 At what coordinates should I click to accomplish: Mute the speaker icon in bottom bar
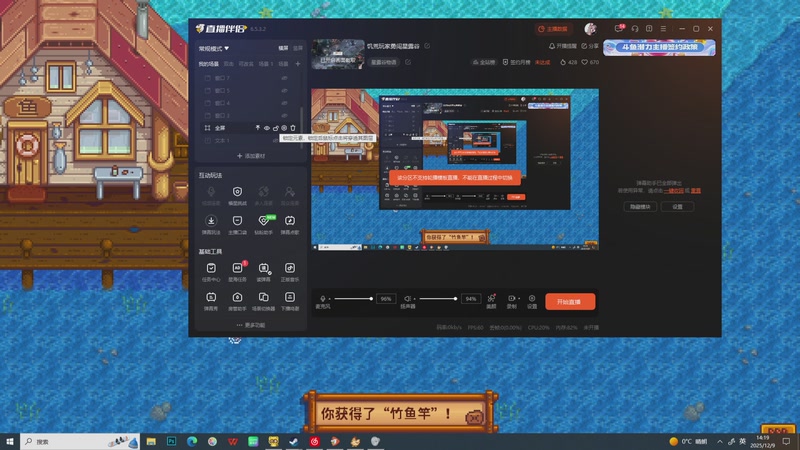coord(407,298)
